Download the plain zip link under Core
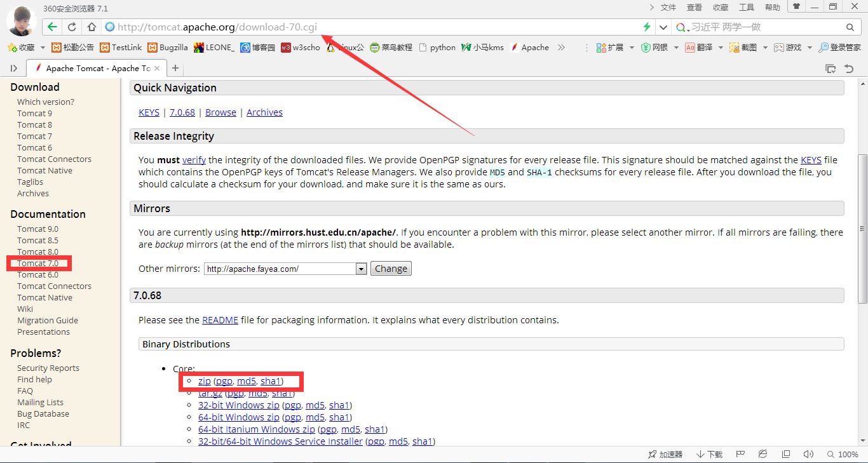This screenshot has height=463, width=868. tap(205, 381)
